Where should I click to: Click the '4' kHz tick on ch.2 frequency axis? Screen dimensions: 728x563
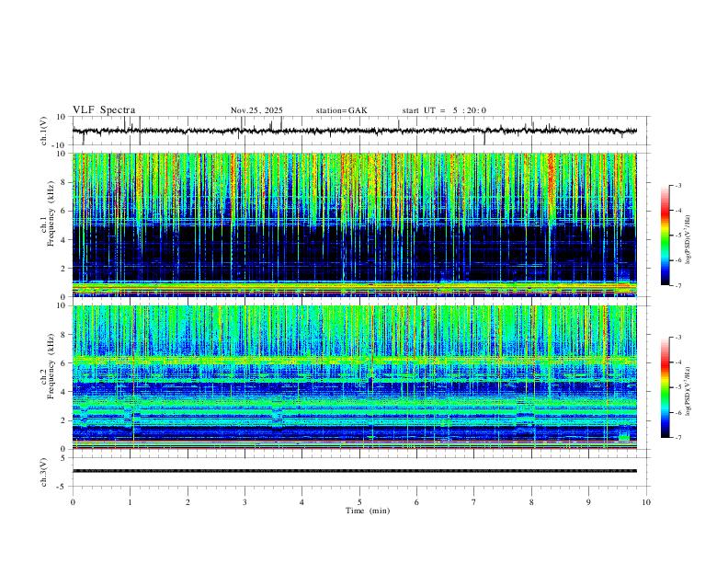pyautogui.click(x=63, y=392)
